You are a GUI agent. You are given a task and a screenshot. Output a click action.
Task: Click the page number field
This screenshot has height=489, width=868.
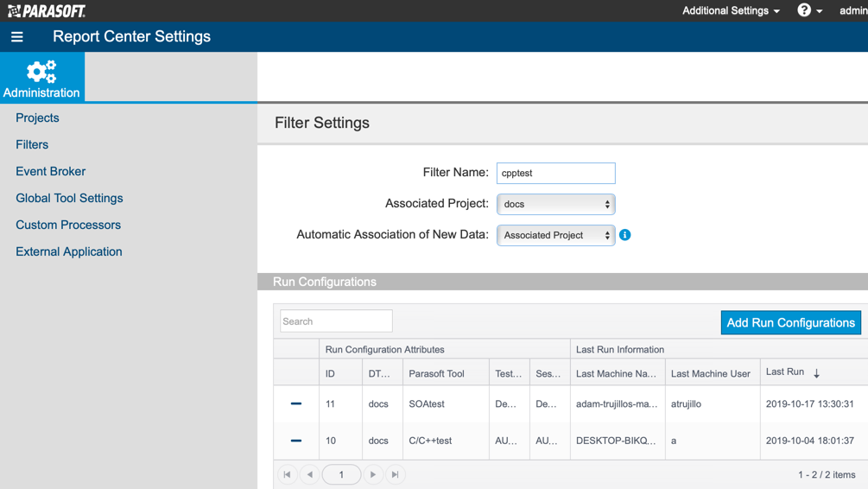(341, 474)
